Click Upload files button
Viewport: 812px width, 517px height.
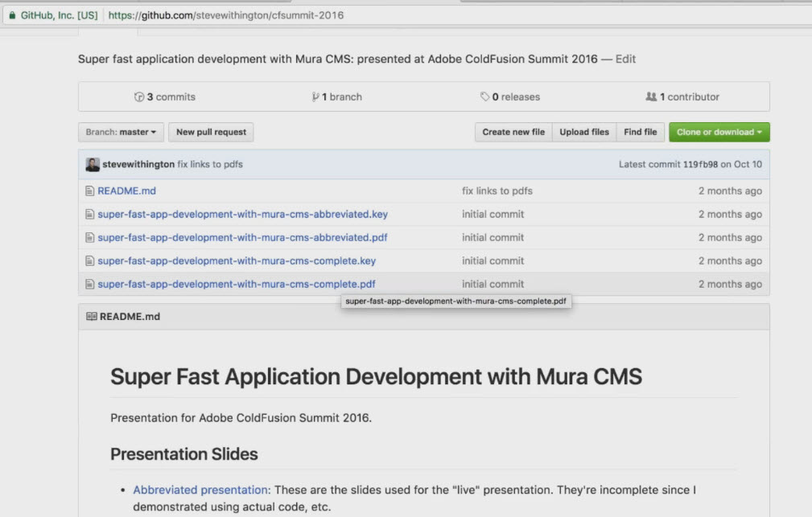584,132
